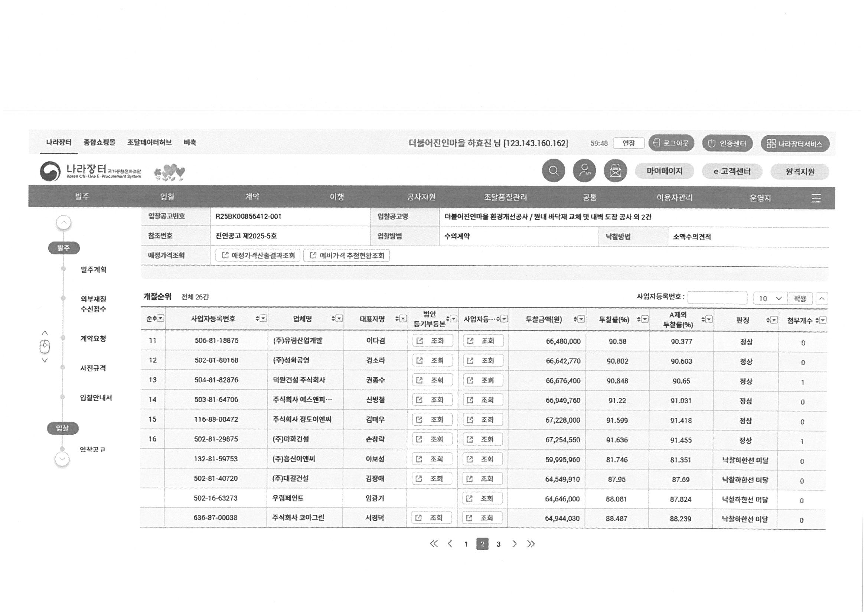The width and height of the screenshot is (868, 614).
Task: Open 발주계획 in the sidebar
Action: click(94, 269)
